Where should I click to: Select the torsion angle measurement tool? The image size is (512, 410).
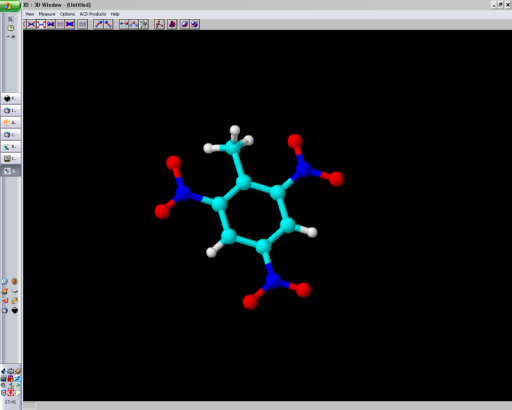click(x=143, y=24)
